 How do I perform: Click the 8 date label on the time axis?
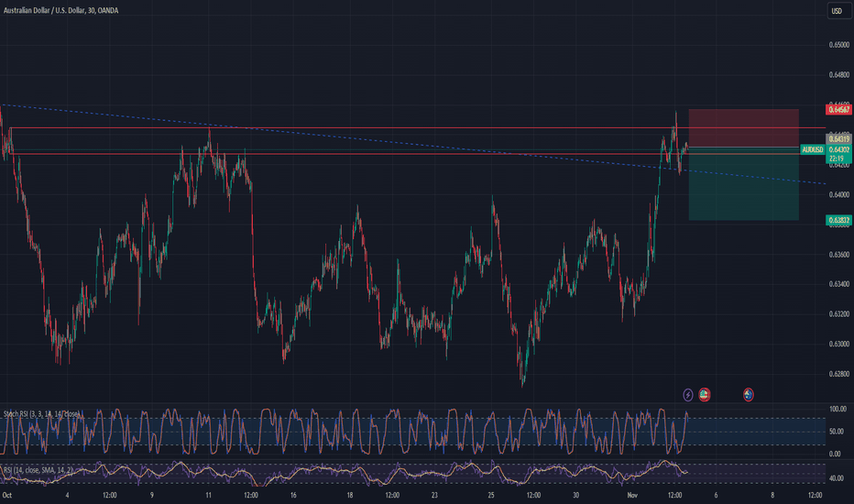tap(772, 495)
